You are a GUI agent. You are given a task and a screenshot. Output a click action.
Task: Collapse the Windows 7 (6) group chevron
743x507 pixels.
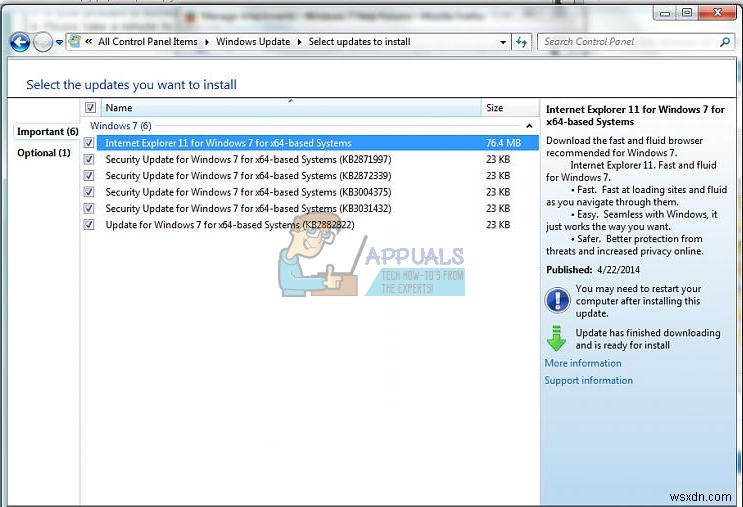point(529,126)
